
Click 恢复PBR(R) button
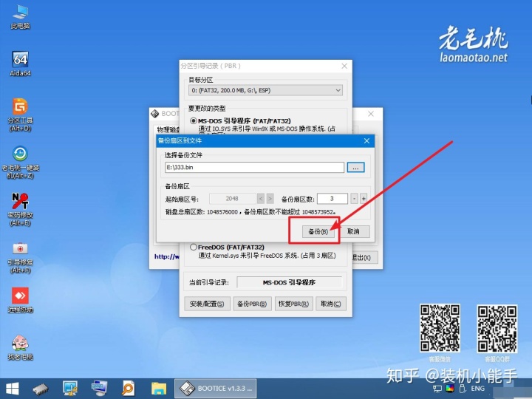293,304
